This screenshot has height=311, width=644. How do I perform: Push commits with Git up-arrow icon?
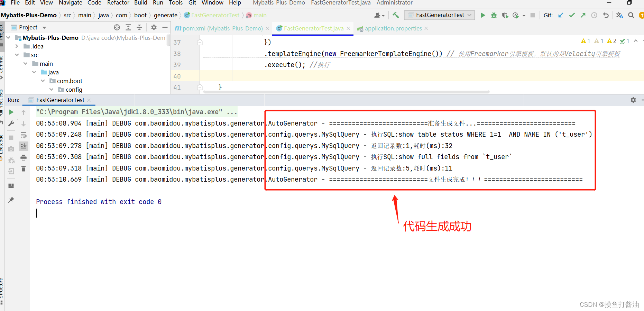583,15
